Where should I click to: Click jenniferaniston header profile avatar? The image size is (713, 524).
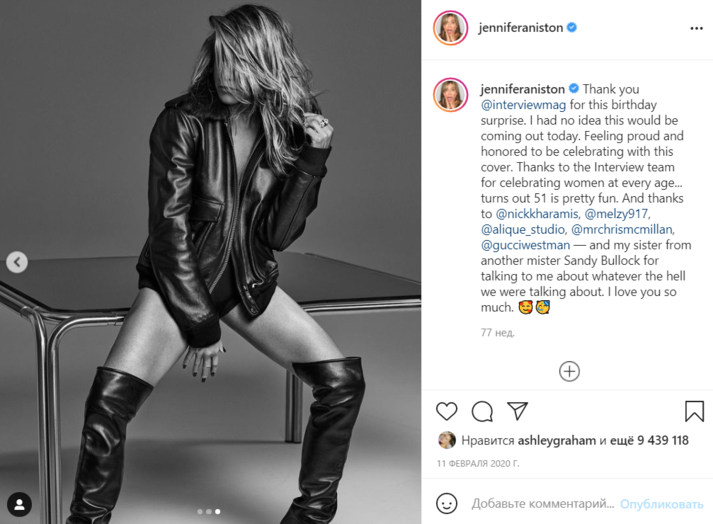point(451,28)
